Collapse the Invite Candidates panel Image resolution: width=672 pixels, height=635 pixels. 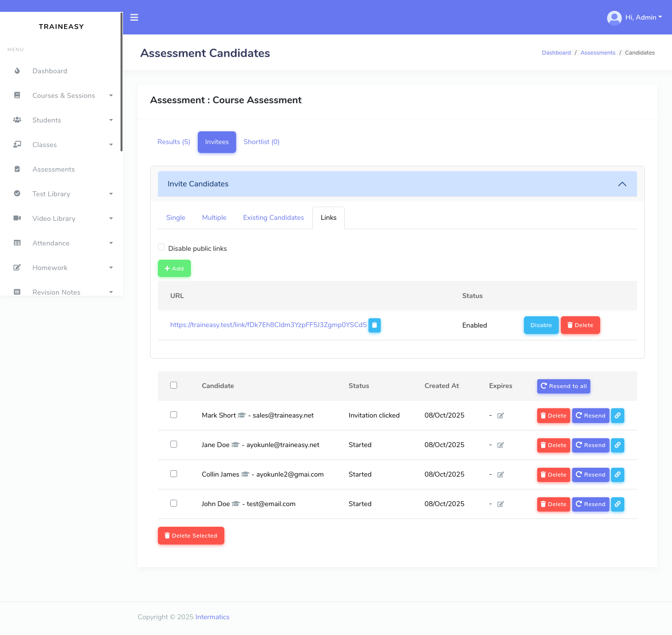coord(622,184)
